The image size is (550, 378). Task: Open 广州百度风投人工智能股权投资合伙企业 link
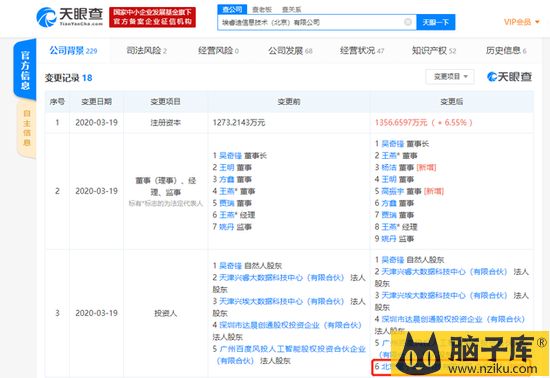[x=291, y=355]
